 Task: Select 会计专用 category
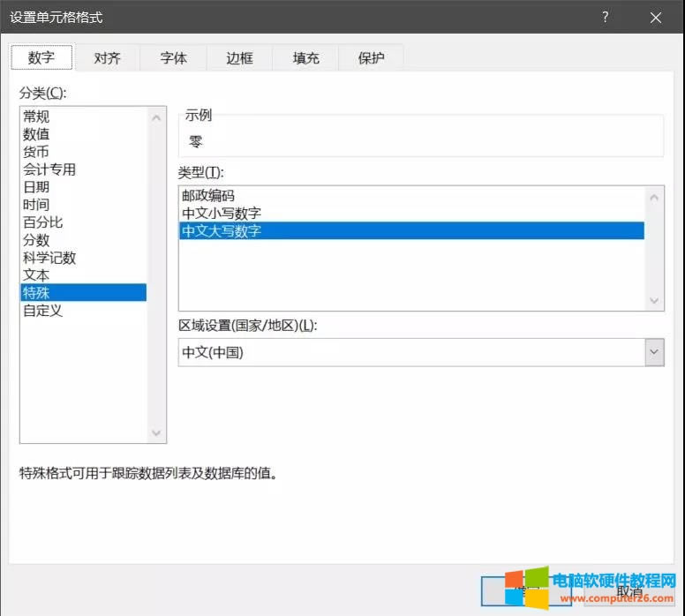[x=49, y=169]
